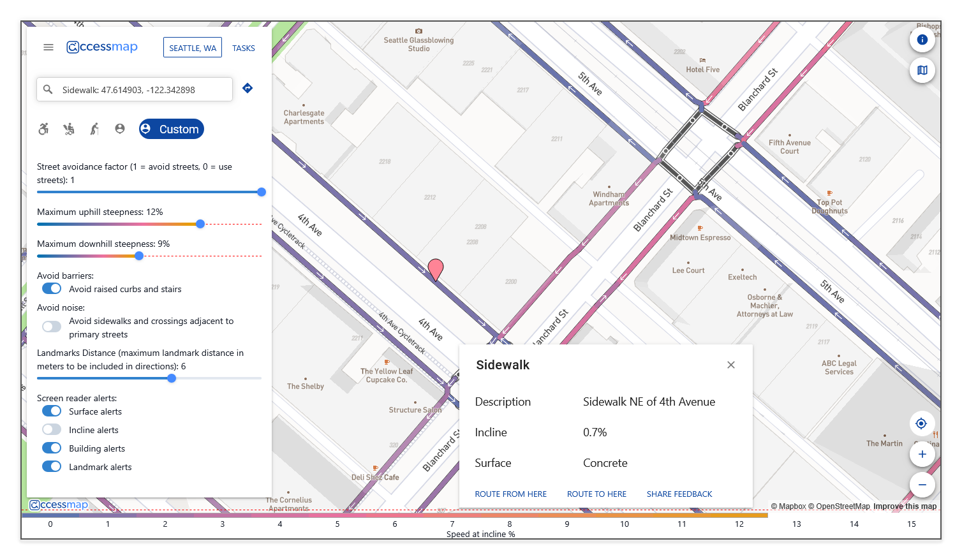Click the directions icon beside search
This screenshot has height=560, width=962.
coord(248,89)
